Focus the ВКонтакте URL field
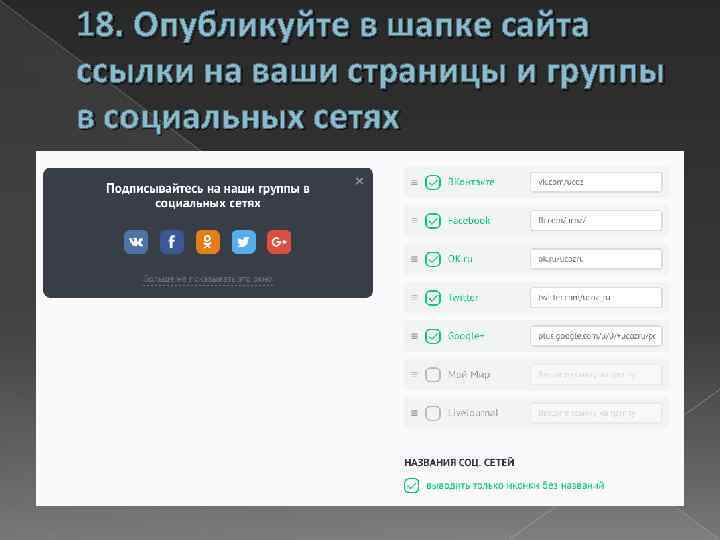The width and height of the screenshot is (720, 540). pos(596,182)
